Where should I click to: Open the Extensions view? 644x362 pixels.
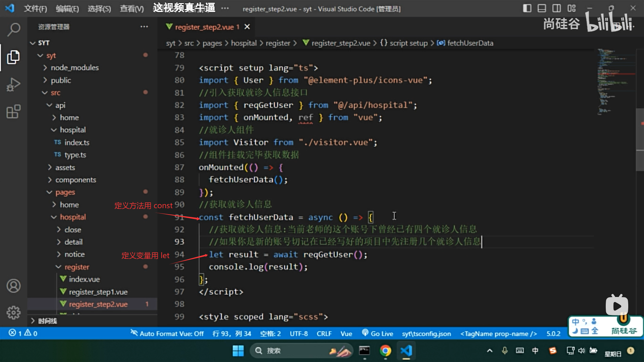tap(13, 112)
